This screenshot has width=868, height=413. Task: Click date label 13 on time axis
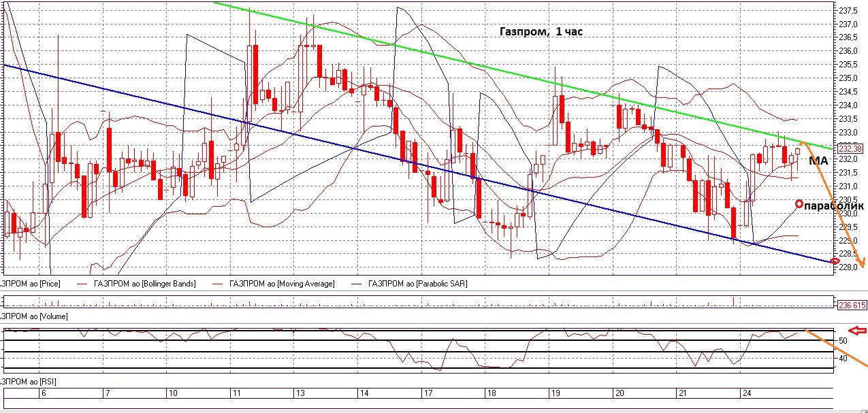(x=300, y=393)
